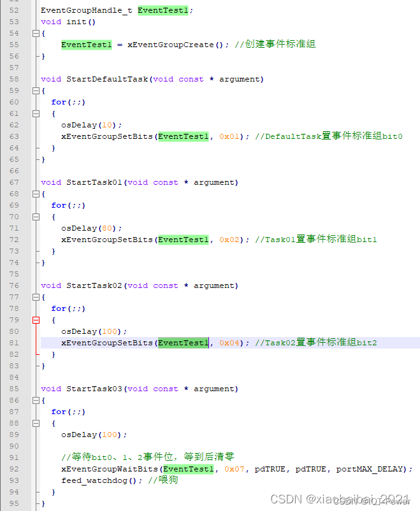The width and height of the screenshot is (420, 511).
Task: Click feed_watchdog() call on line 93
Action: pos(99,480)
